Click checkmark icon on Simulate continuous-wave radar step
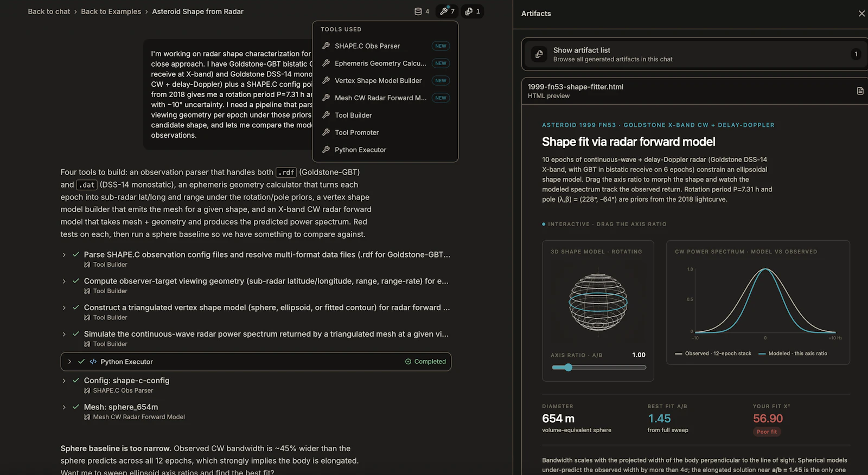 (x=76, y=334)
